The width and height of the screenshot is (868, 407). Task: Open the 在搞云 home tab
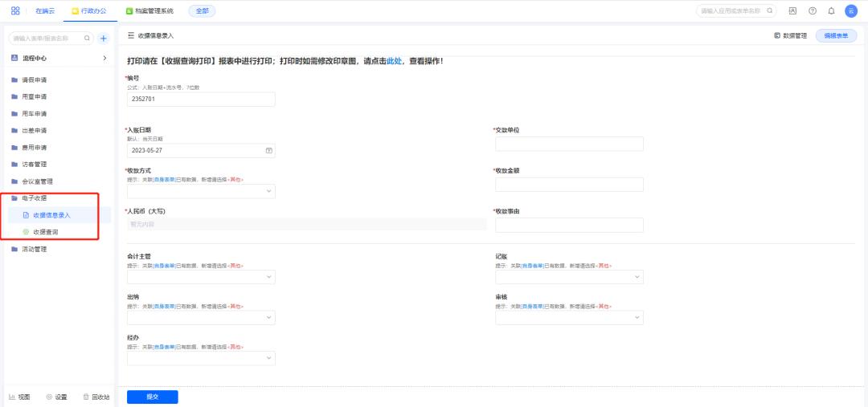tap(45, 10)
